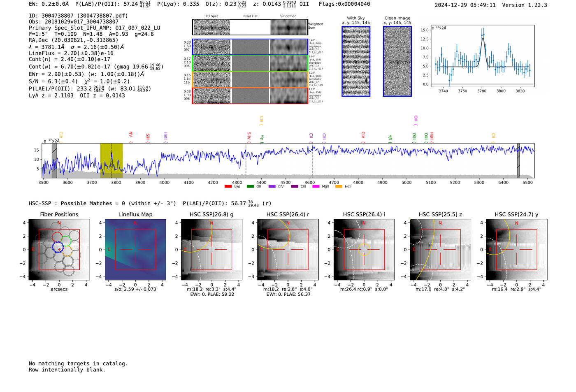Image resolution: width=576 pixels, height=392 pixels.
Task: Click the purple CIV legend swatch
Action: [x=272, y=186]
